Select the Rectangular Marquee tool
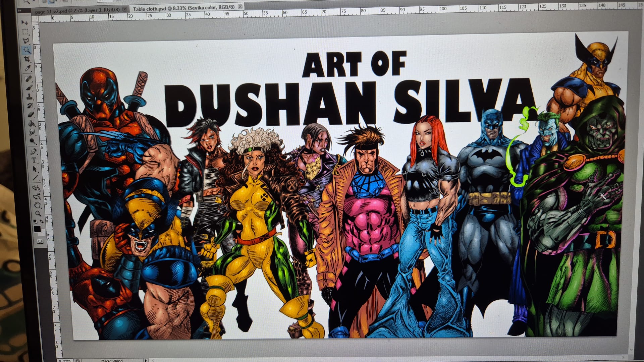This screenshot has height=362, width=644. click(25, 32)
